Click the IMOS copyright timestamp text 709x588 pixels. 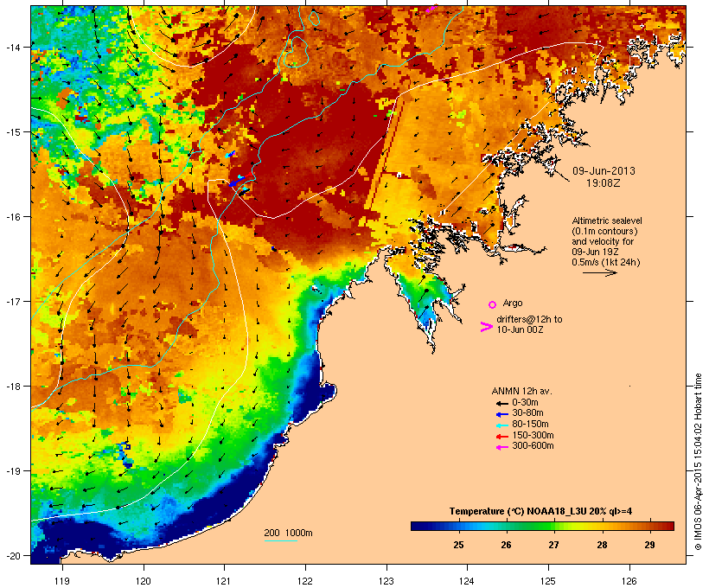698,462
